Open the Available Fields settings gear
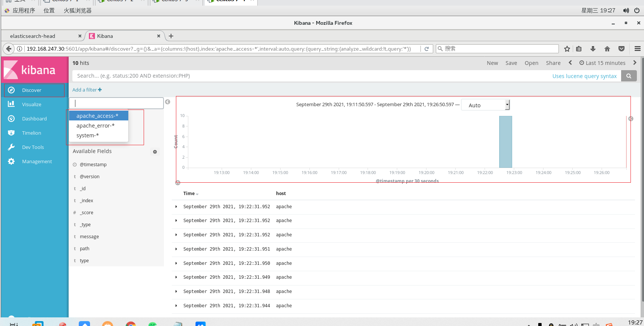The height and width of the screenshot is (326, 644). [x=155, y=152]
